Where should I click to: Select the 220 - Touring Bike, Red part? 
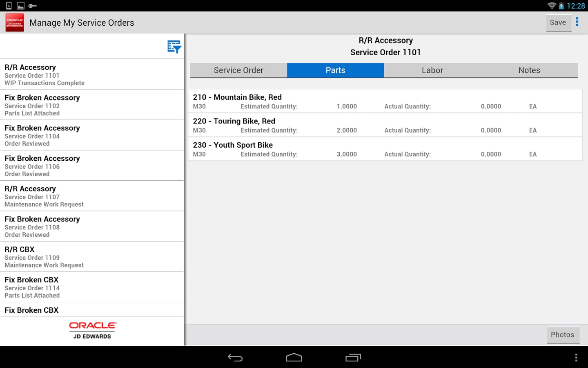point(385,125)
